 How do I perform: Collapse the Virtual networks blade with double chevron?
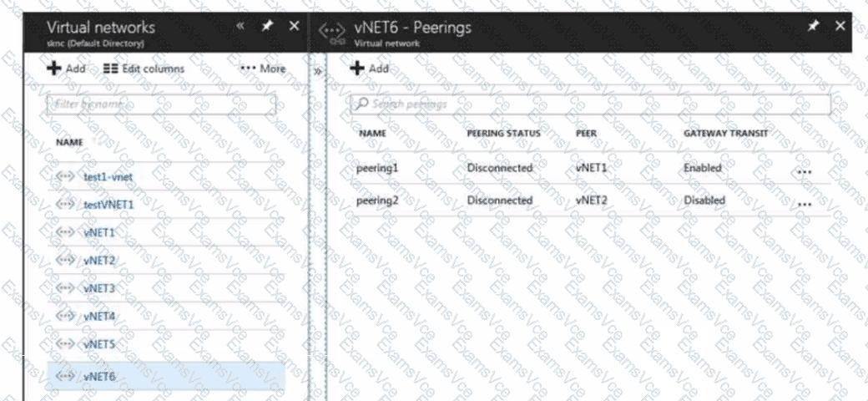click(240, 27)
